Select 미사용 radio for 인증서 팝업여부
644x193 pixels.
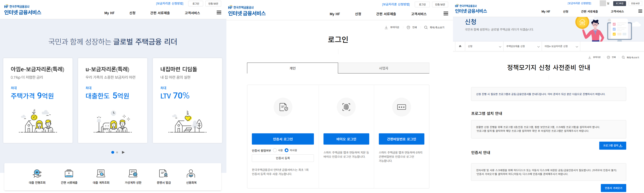pos(286,150)
